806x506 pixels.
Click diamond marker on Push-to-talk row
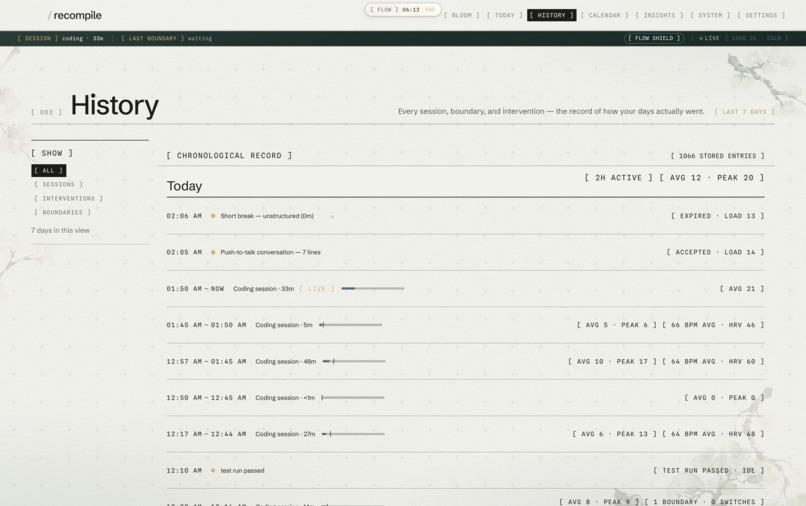[213, 252]
